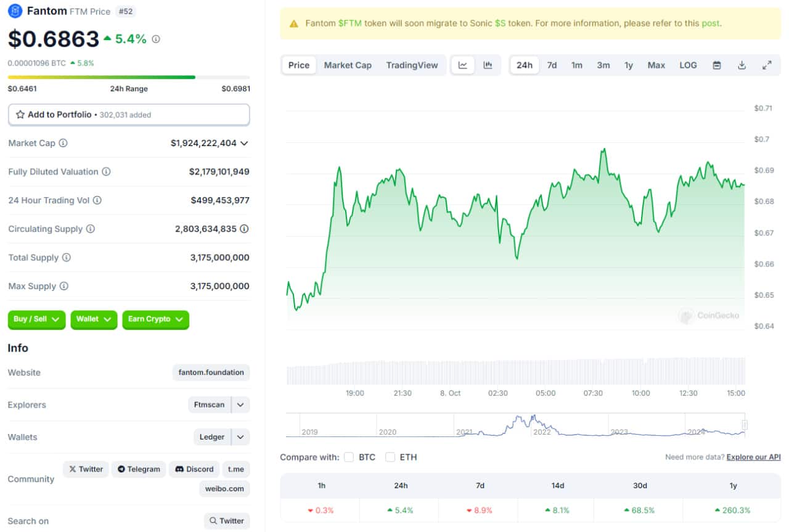Open the Telegram community link

tap(139, 469)
